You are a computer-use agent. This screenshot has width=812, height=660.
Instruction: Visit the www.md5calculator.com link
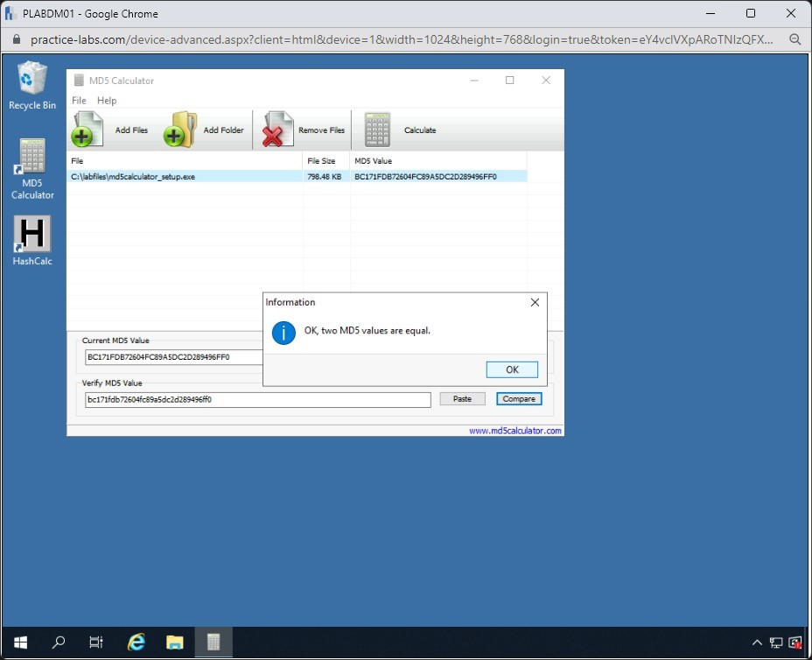tap(514, 431)
